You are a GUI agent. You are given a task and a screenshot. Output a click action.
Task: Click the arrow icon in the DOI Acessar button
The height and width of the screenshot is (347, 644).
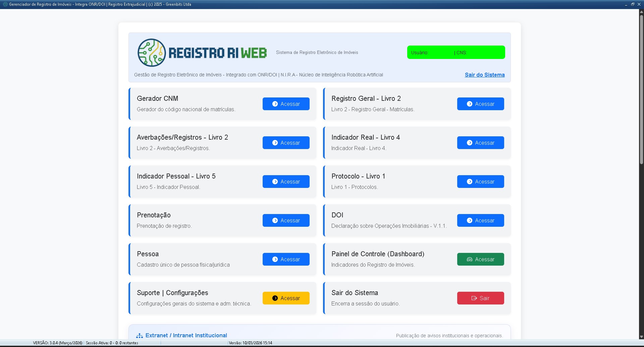469,220
